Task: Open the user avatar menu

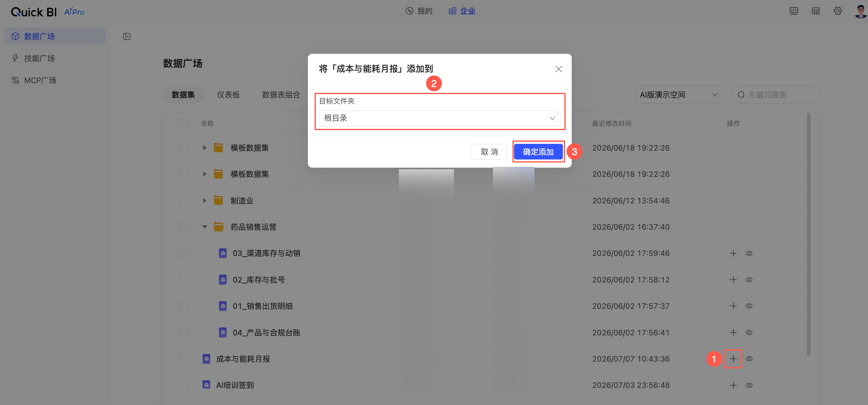Action: (x=860, y=12)
